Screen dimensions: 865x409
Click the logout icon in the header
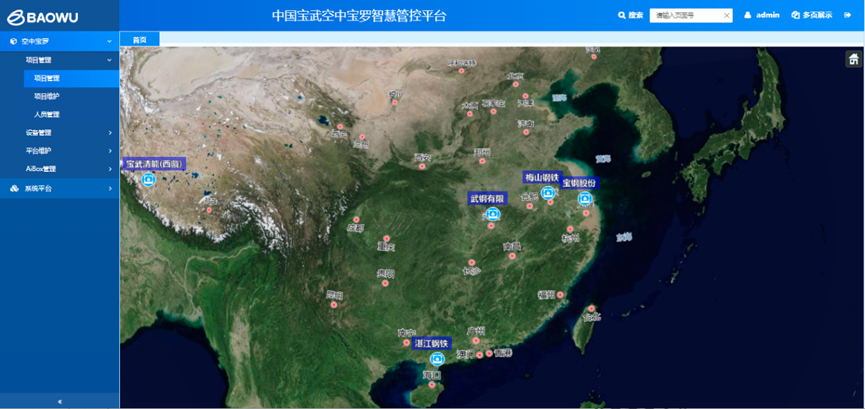847,15
